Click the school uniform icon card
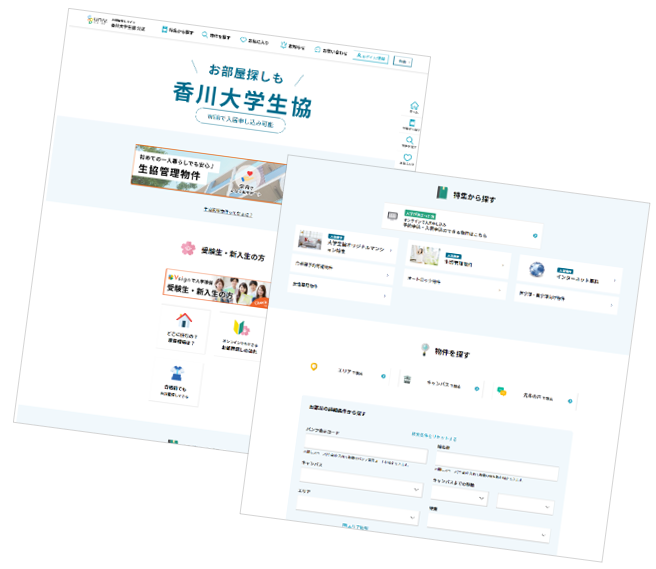Image resolution: width=656 pixels, height=569 pixels. pos(176,382)
